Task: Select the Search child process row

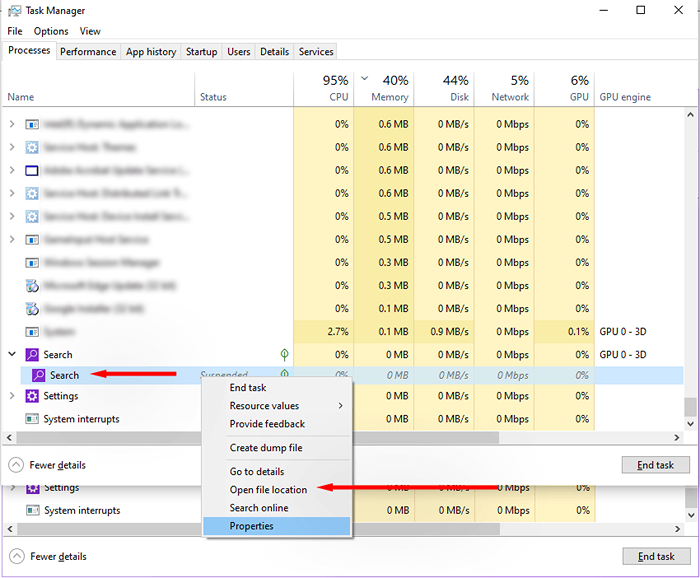Action: click(352, 375)
